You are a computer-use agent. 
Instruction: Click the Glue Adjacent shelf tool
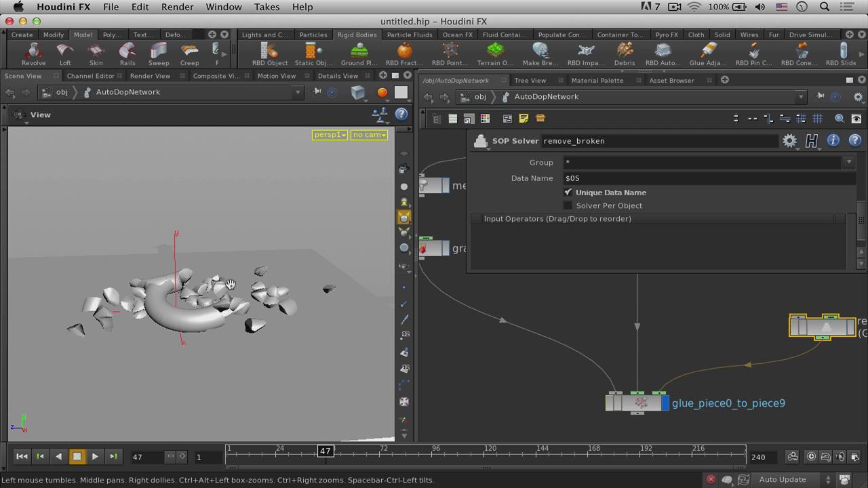click(x=708, y=54)
